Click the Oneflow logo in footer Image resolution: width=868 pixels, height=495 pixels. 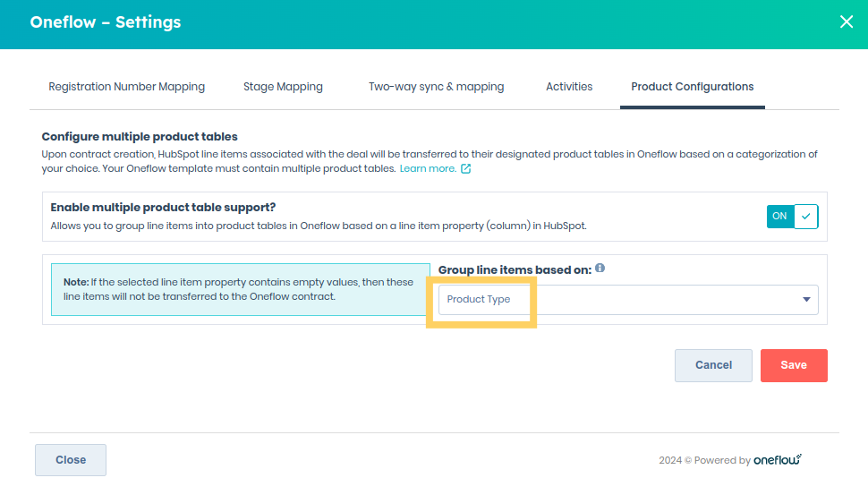tap(778, 460)
